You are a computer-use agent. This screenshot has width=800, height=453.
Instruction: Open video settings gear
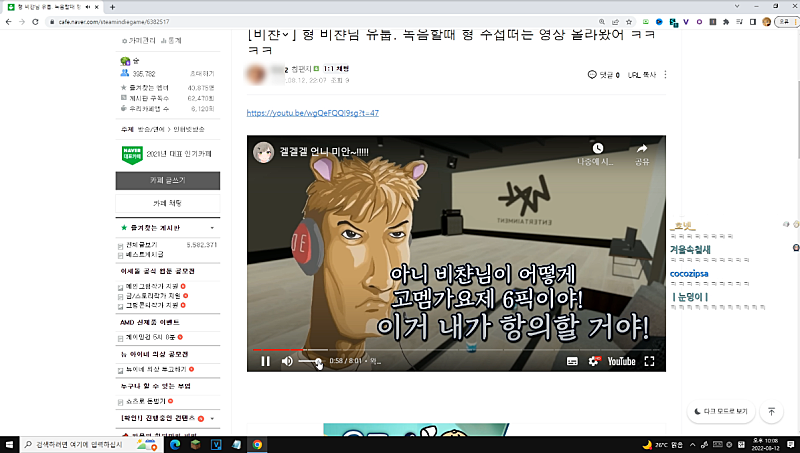593,361
